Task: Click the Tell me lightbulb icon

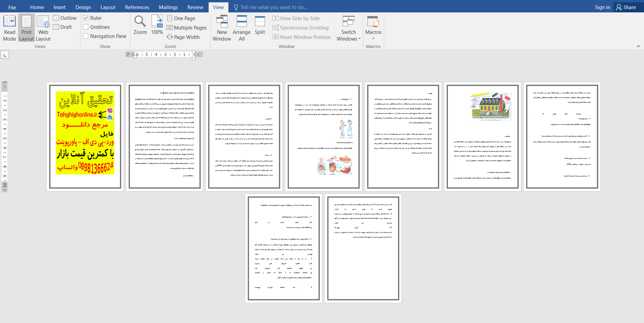Action: pyautogui.click(x=236, y=7)
